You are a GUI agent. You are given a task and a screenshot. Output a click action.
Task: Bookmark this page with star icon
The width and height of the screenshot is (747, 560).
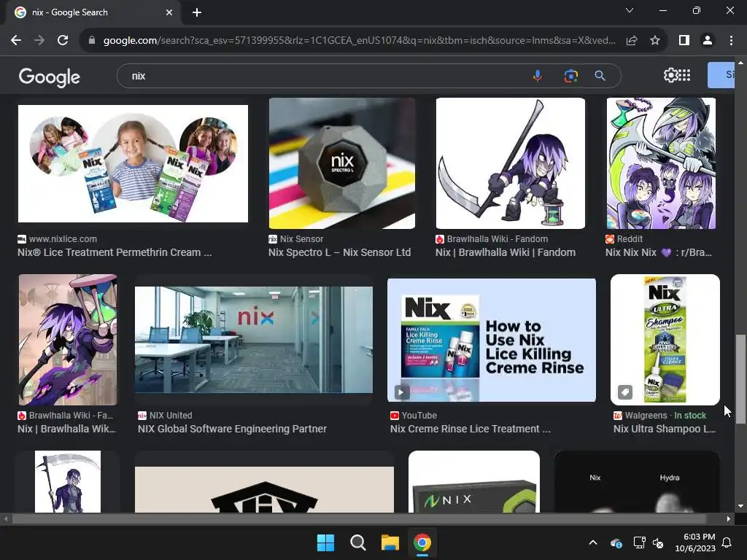pyautogui.click(x=655, y=41)
